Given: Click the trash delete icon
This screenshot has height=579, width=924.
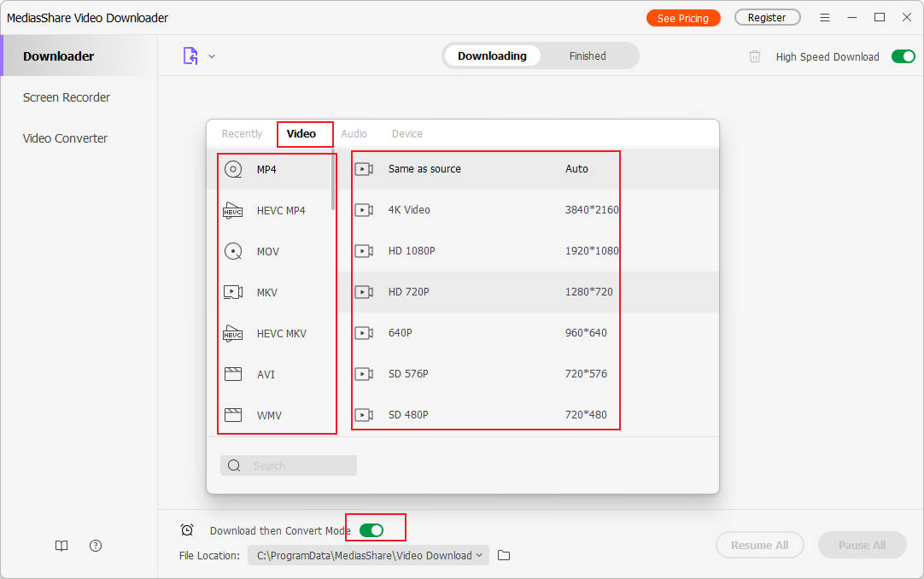Looking at the screenshot, I should click(x=754, y=56).
